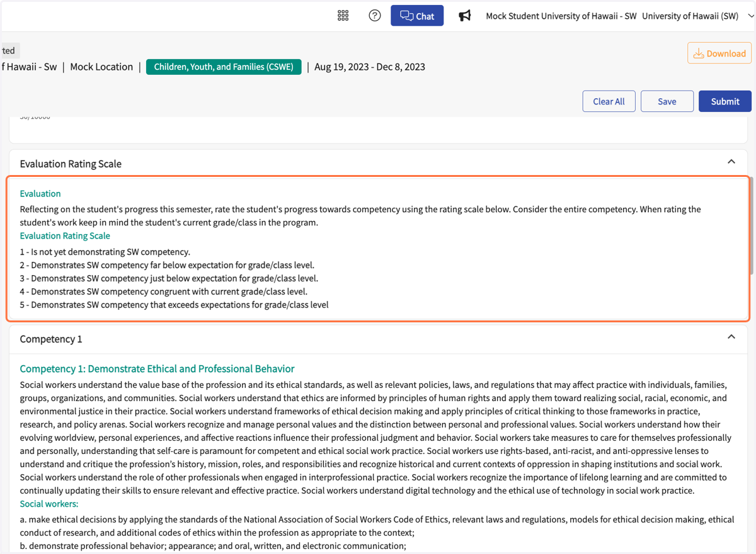756x554 pixels.
Task: Collapse the Evaluation Rating Scale section
Action: [731, 162]
